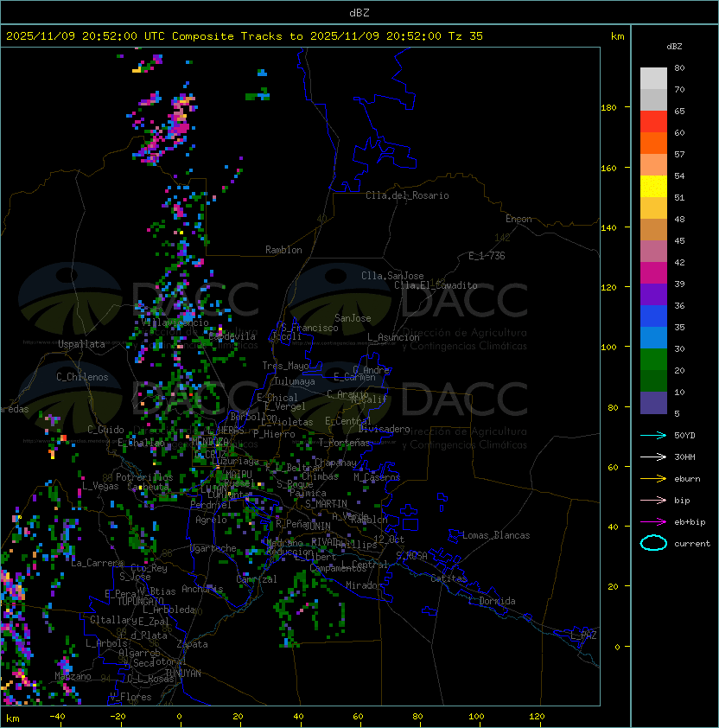Click the 'eb+bip' legend label
Screen dimensions: 719x728
[690, 522]
